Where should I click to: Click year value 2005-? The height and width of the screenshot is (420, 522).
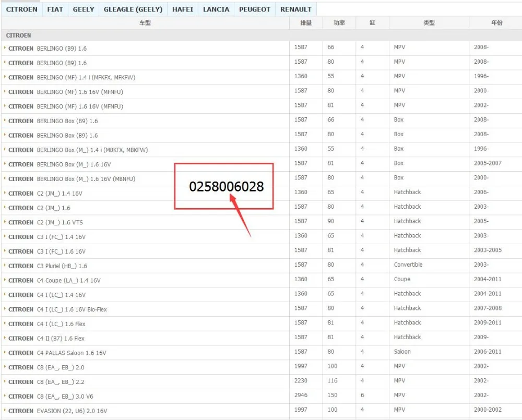pyautogui.click(x=481, y=221)
